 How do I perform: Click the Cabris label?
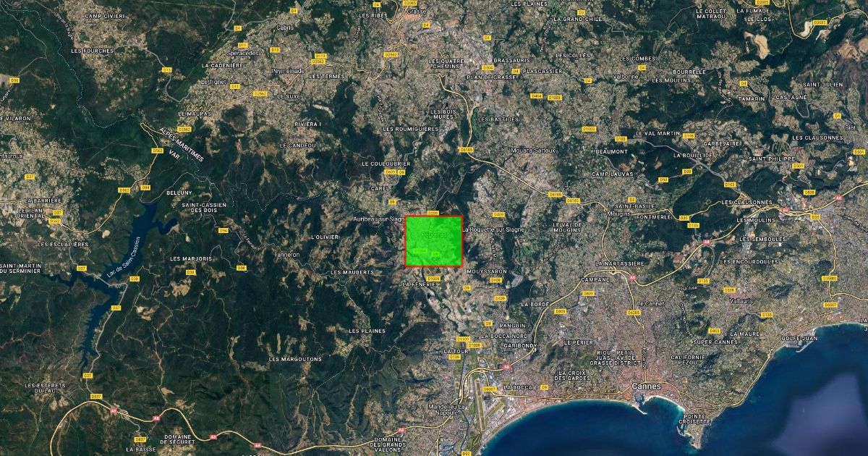pyautogui.click(x=284, y=28)
